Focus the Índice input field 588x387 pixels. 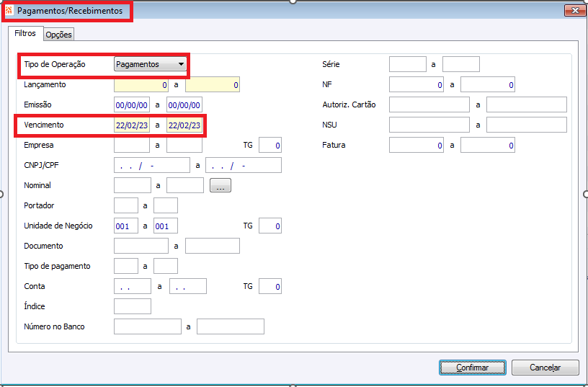133,306
